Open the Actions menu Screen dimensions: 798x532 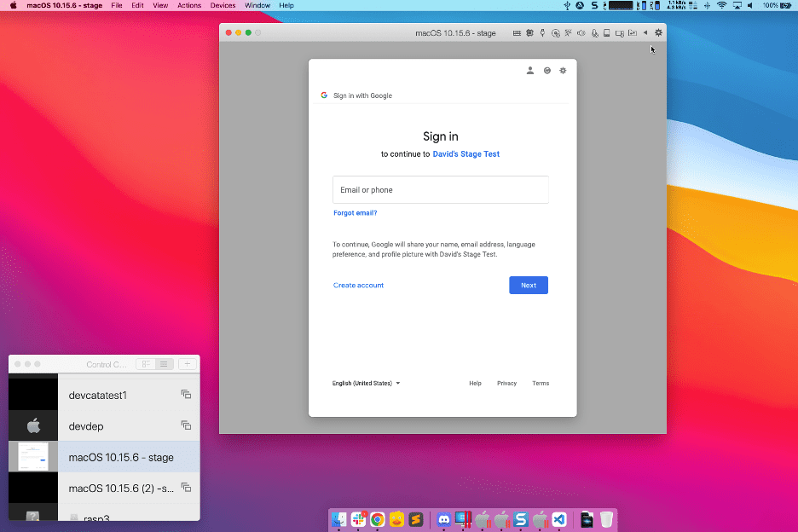tap(189, 6)
